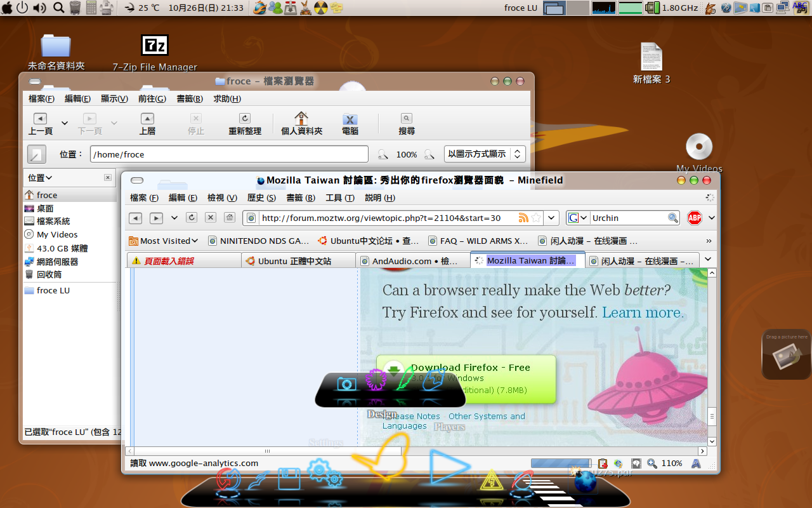Reload the page in Firefox
Image resolution: width=812 pixels, height=508 pixels.
click(192, 218)
